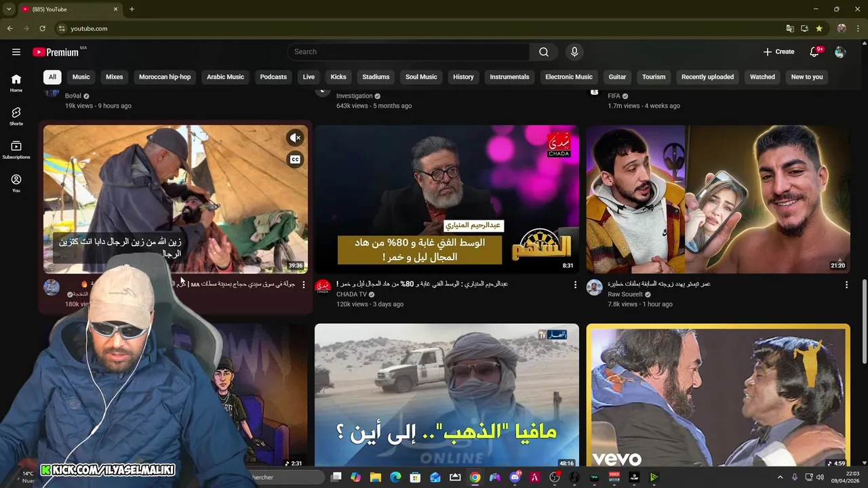Viewport: 868px width, 488px height.
Task: Click the search magnifier button
Action: pyautogui.click(x=544, y=52)
